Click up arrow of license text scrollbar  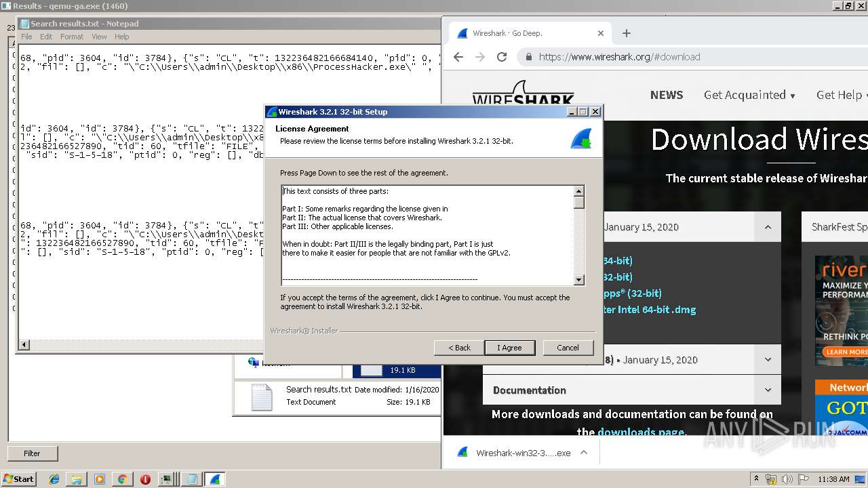click(578, 191)
